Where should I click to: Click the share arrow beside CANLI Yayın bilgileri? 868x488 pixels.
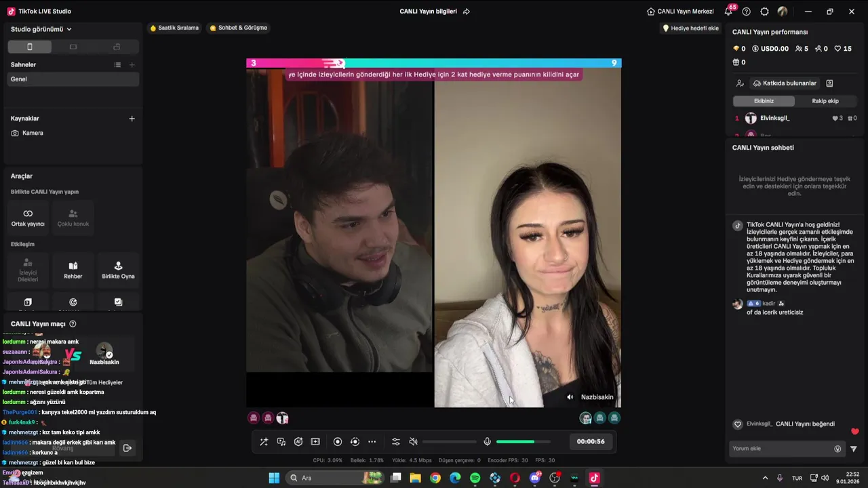(466, 12)
